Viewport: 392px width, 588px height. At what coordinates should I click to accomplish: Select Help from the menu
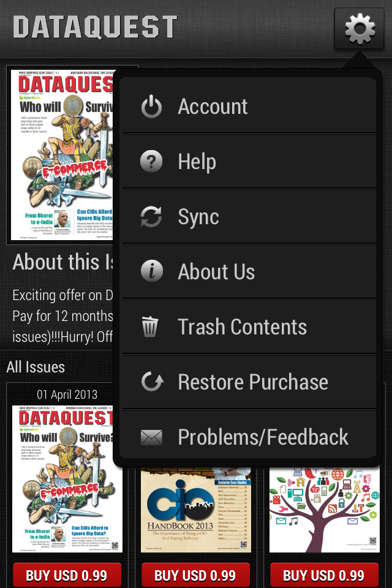(x=249, y=161)
